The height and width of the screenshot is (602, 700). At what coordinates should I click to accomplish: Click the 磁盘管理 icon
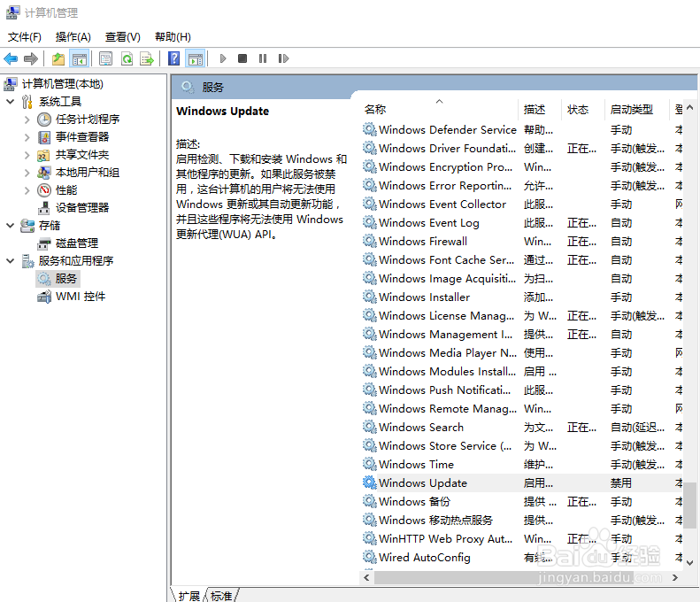pos(43,243)
